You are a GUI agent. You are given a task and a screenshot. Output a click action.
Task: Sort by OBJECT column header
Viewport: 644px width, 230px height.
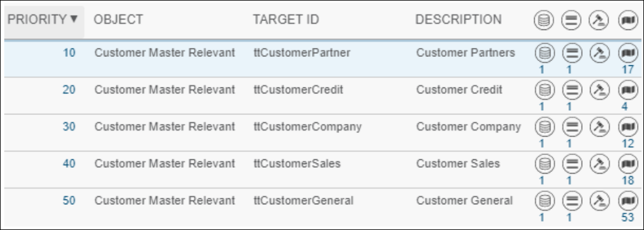tap(118, 19)
